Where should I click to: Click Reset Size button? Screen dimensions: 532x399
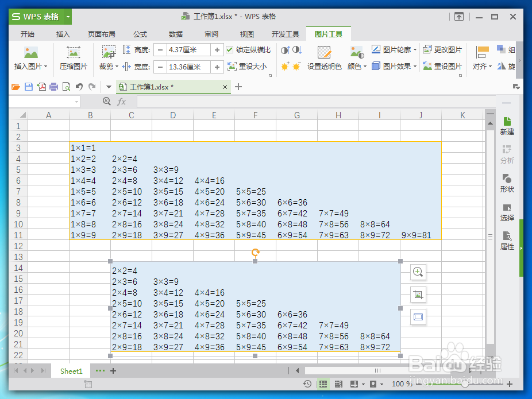[x=247, y=67]
